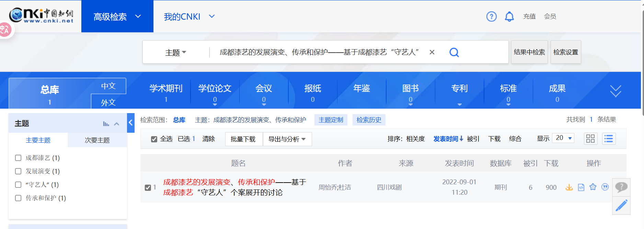Tick the 传承和保护 topic checkbox

tap(19, 198)
